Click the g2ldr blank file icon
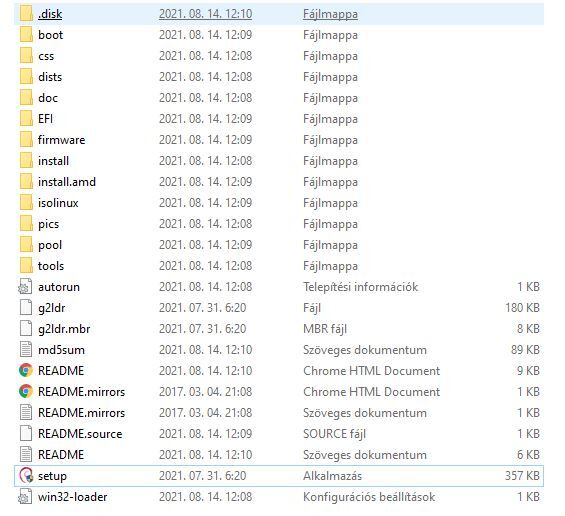Image resolution: width=565 pixels, height=516 pixels. [26, 308]
